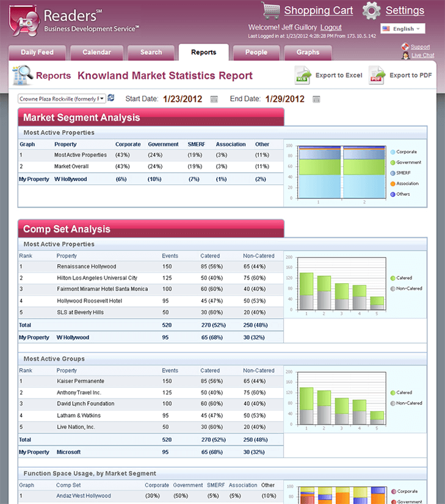Open Andaz West Hollywood comp set link
445x504 pixels.
(83, 495)
